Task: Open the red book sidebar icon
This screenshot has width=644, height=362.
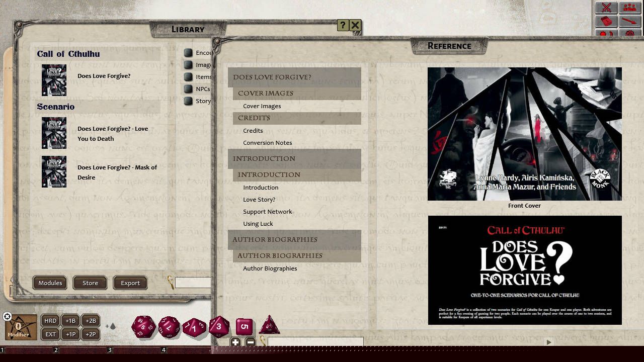Action: tap(606, 21)
